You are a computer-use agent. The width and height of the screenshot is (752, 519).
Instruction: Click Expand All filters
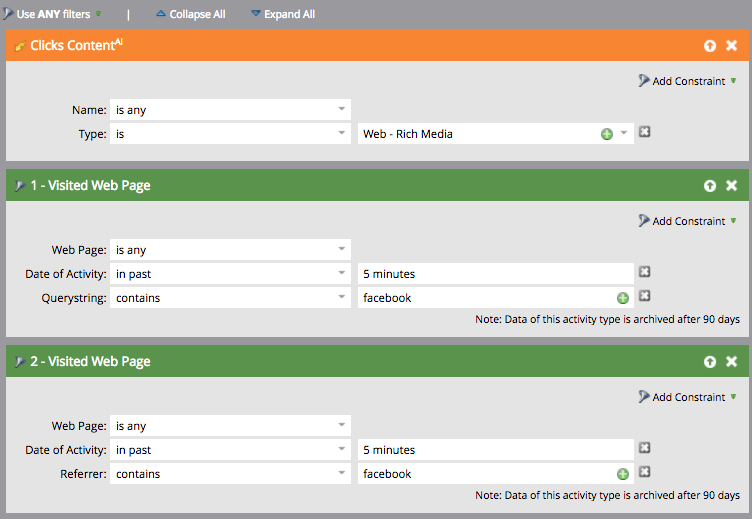tap(282, 15)
